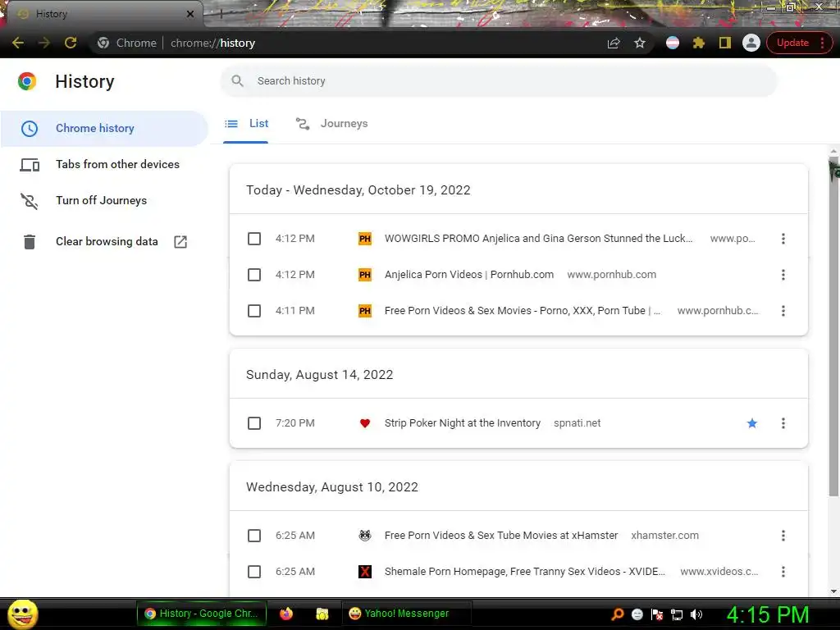Click the network tray icon
Screen dimensions: 840x630
(677, 614)
